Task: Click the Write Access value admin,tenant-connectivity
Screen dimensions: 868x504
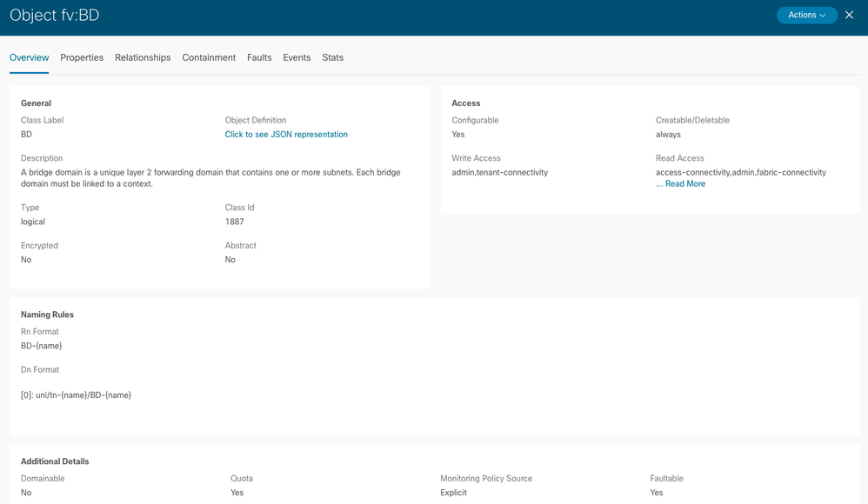Action: [500, 173]
